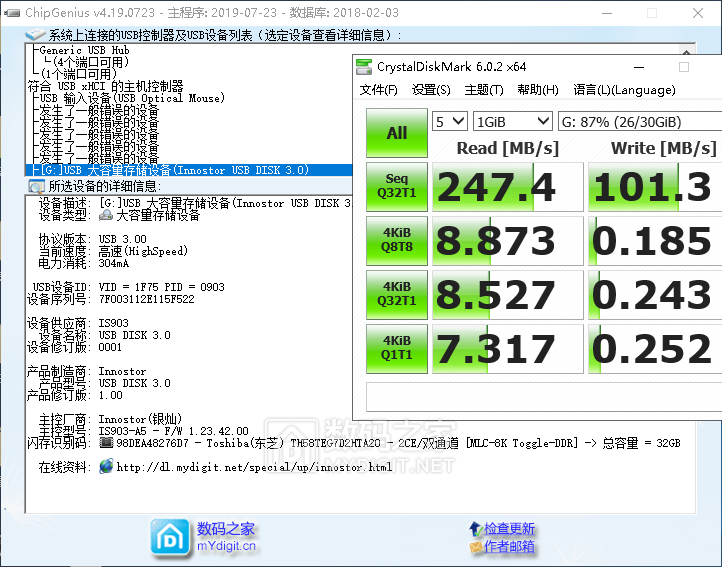Image resolution: width=722 pixels, height=567 pixels.
Task: Click the check-for-updates arrow icon
Action: [x=475, y=529]
